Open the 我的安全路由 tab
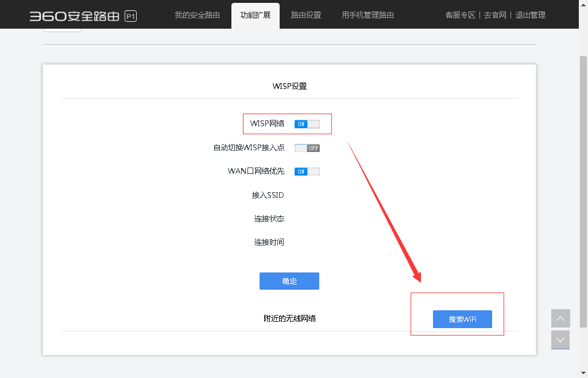Image resolution: width=588 pixels, height=378 pixels. tap(198, 15)
